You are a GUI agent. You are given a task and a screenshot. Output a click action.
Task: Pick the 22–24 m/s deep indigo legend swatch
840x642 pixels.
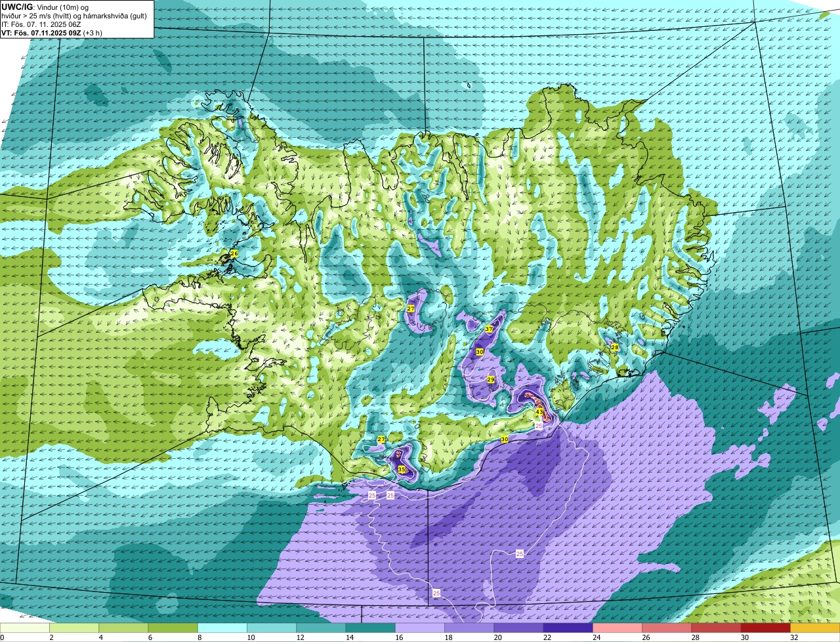[x=568, y=628]
